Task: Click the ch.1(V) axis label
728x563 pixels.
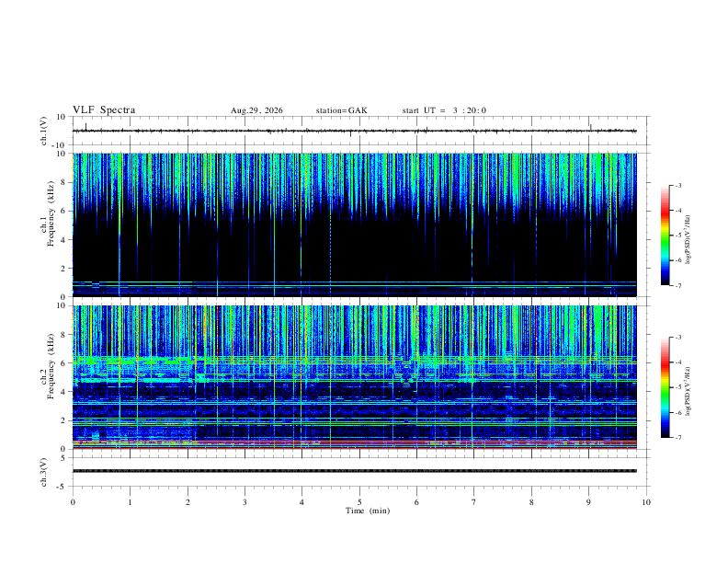Action: pos(43,131)
